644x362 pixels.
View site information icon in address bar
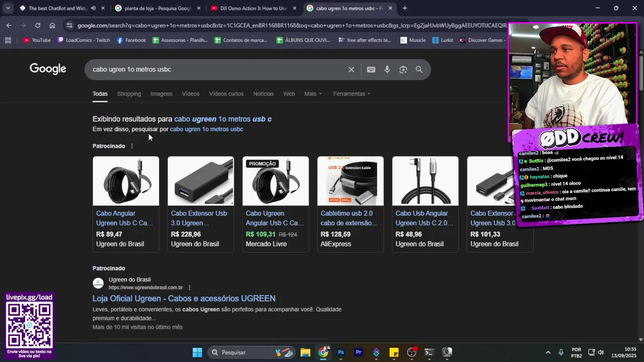pos(69,25)
